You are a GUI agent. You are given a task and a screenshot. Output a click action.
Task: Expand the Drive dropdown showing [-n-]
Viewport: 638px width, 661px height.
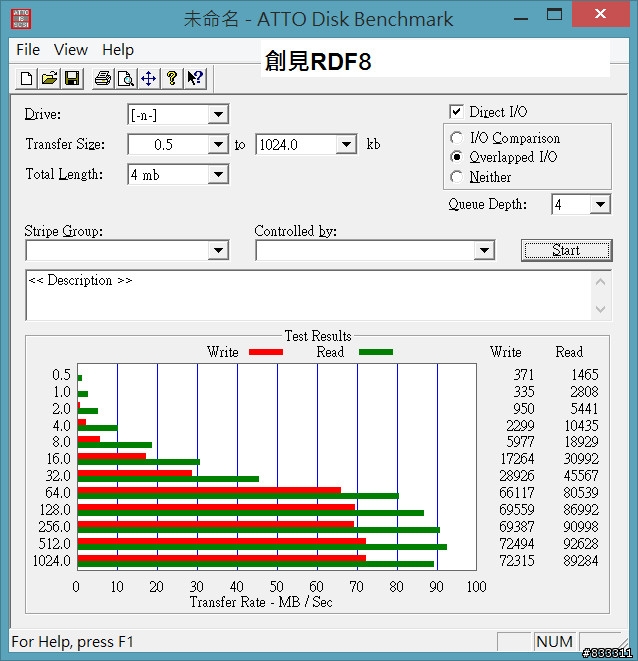pyautogui.click(x=218, y=114)
